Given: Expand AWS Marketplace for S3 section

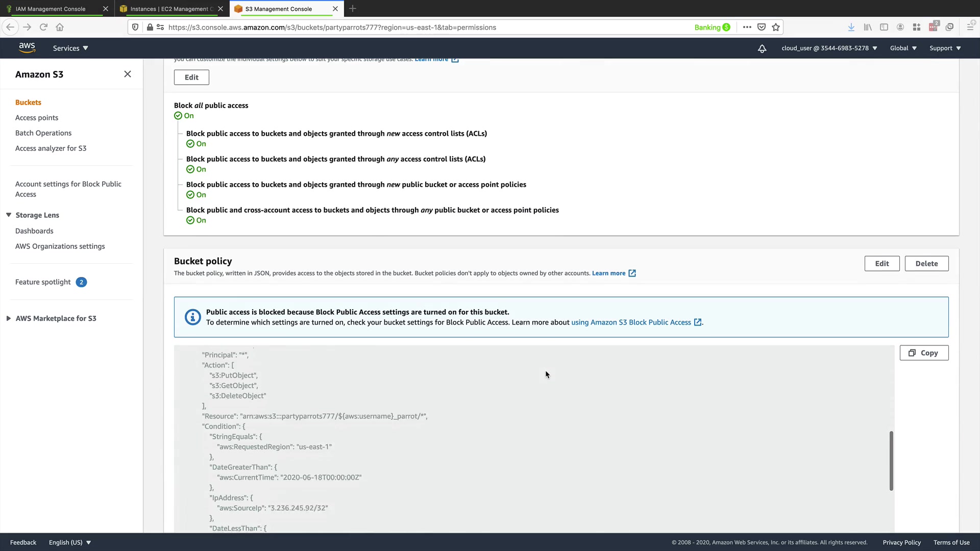Looking at the screenshot, I should 9,318.
